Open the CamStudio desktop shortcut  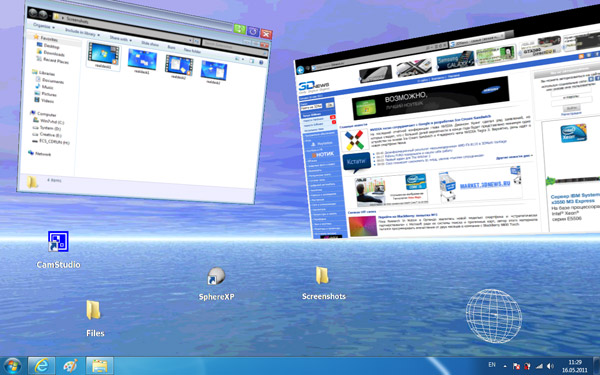[x=58, y=241]
